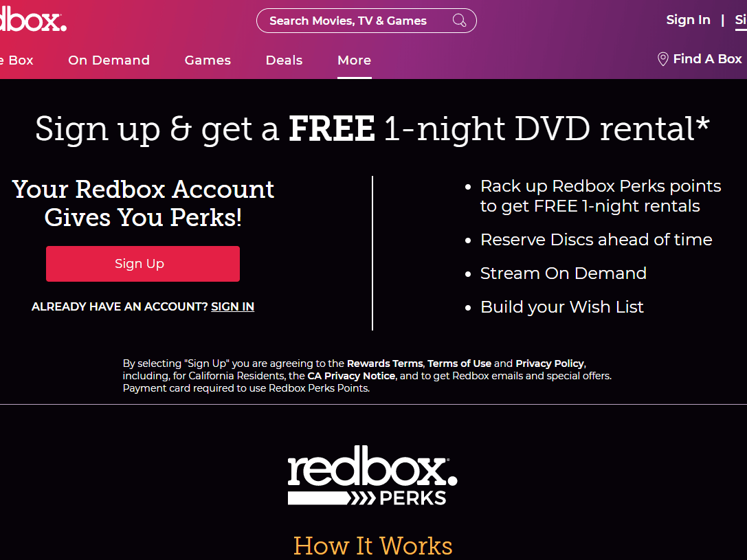The width and height of the screenshot is (747, 560).
Task: Open the CA Privacy Notice link
Action: 351,376
